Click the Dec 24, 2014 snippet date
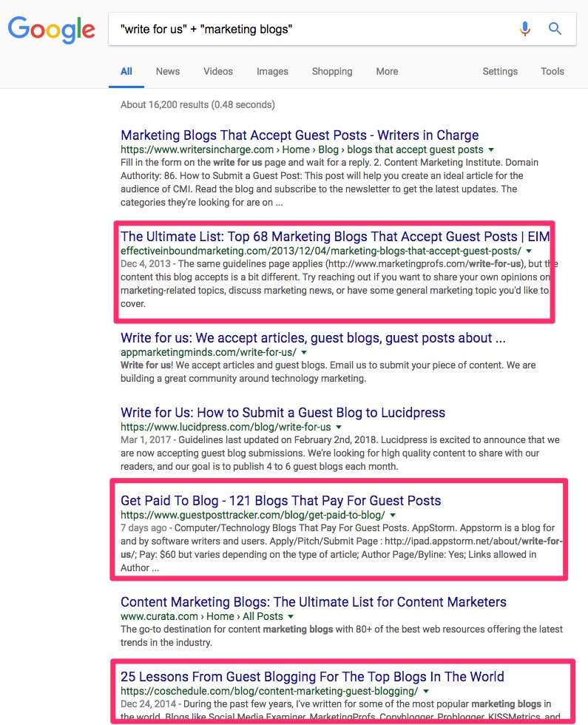This screenshot has height=725, width=588. coord(149,704)
